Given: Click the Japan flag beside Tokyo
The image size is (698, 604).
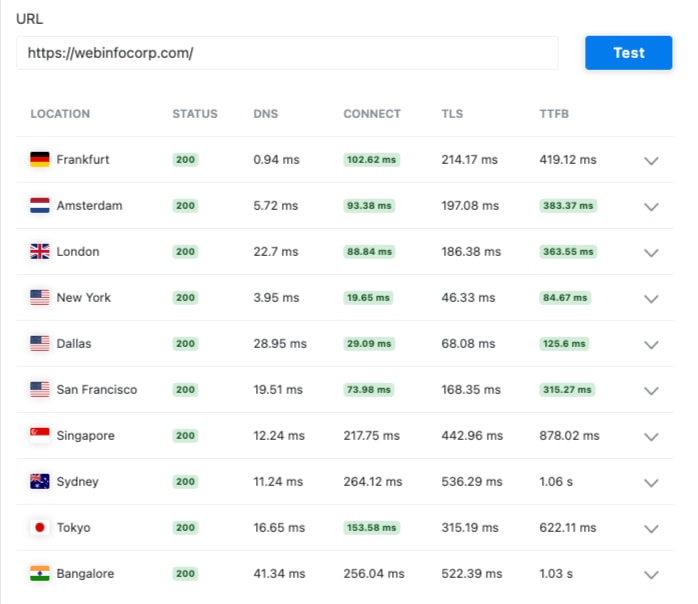Looking at the screenshot, I should (x=40, y=527).
